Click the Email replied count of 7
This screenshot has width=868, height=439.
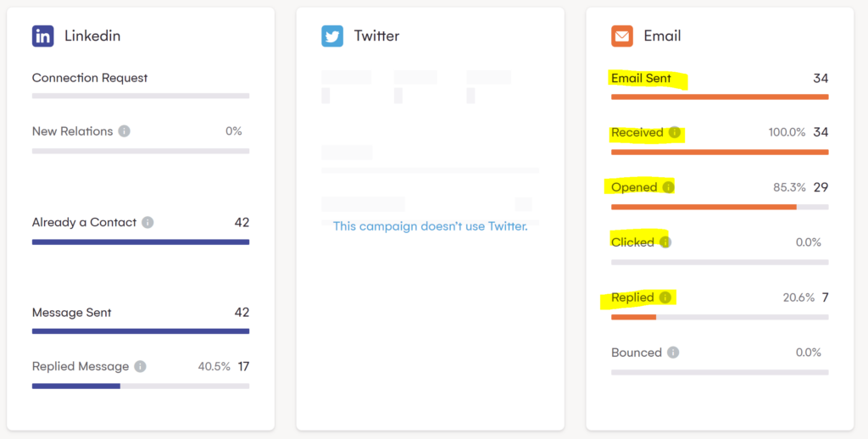pos(825,297)
